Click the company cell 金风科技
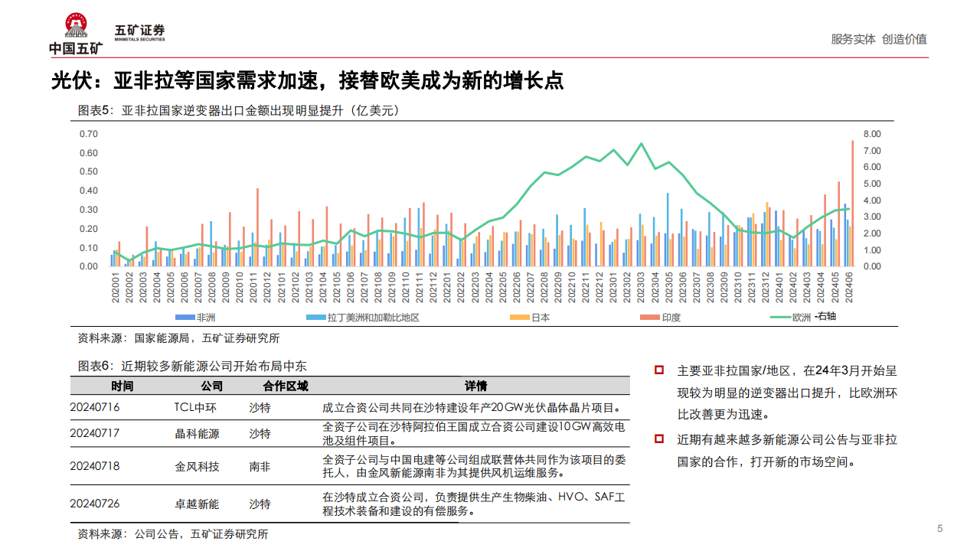This screenshot has height=551, width=980. (x=198, y=466)
